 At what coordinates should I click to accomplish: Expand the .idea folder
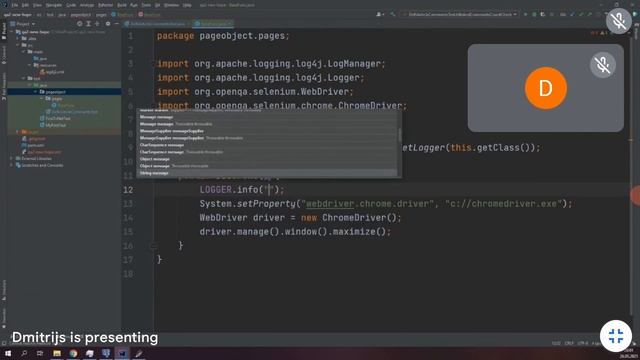[18, 38]
